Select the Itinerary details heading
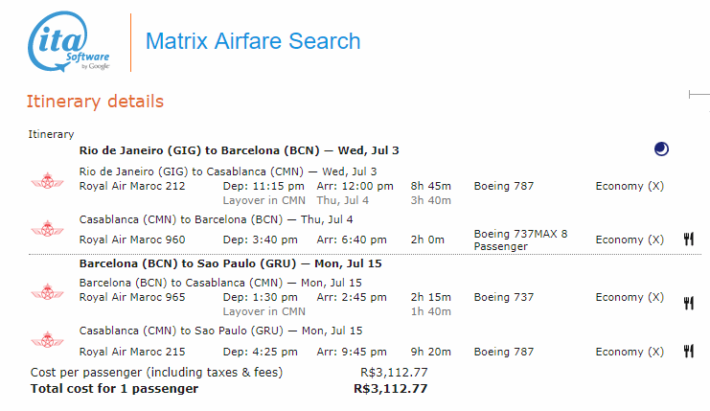This screenshot has height=411, width=710. click(95, 101)
